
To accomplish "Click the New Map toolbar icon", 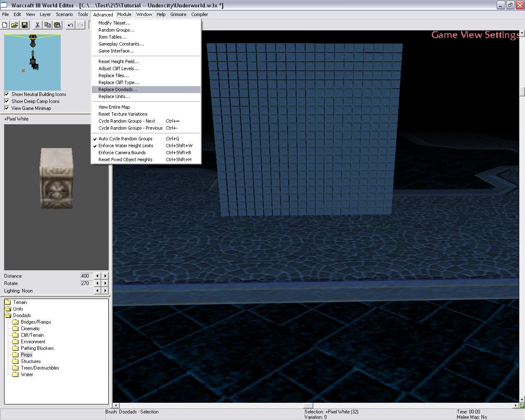I will point(5,25).
